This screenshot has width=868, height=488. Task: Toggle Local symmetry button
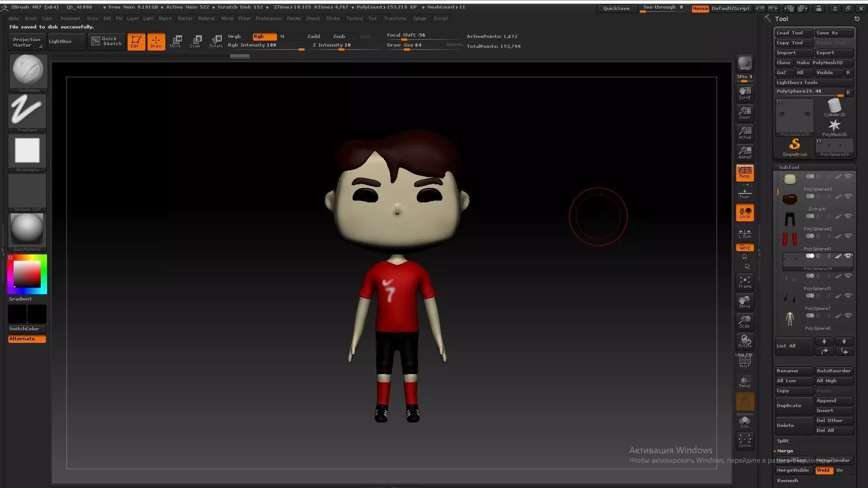point(745,213)
